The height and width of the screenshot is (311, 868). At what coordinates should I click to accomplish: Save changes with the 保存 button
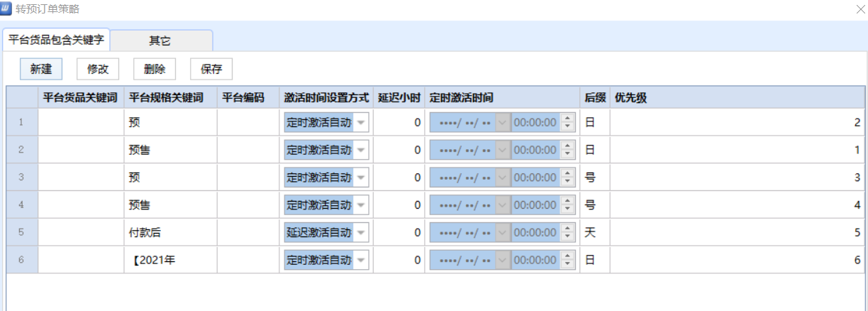point(211,69)
